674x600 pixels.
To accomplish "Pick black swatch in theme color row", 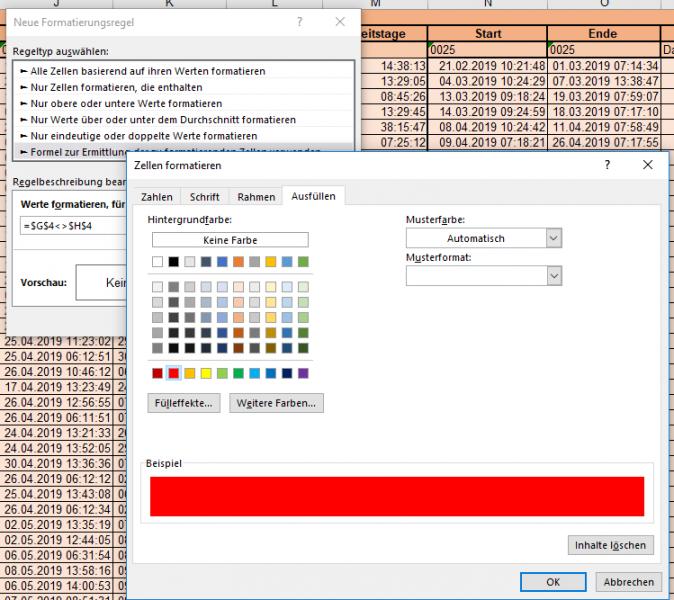I will pos(174,261).
